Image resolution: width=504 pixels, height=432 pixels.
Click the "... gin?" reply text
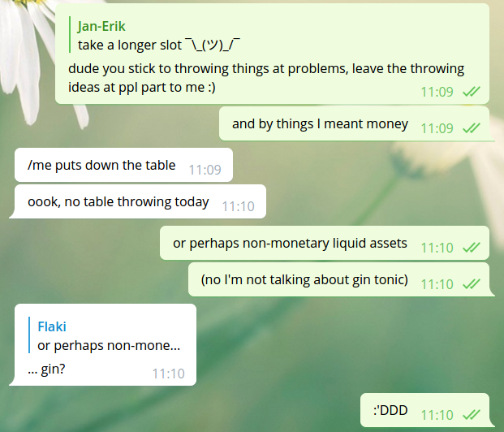[x=53, y=369]
